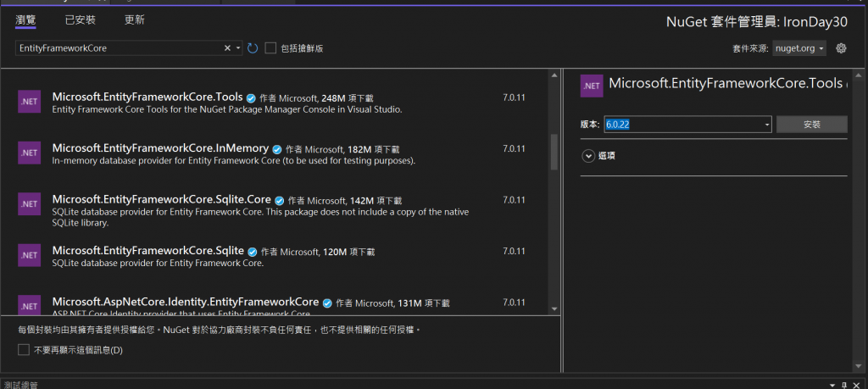
Task: Click "SQLite database provider... native SQLite library" description
Action: (260, 218)
